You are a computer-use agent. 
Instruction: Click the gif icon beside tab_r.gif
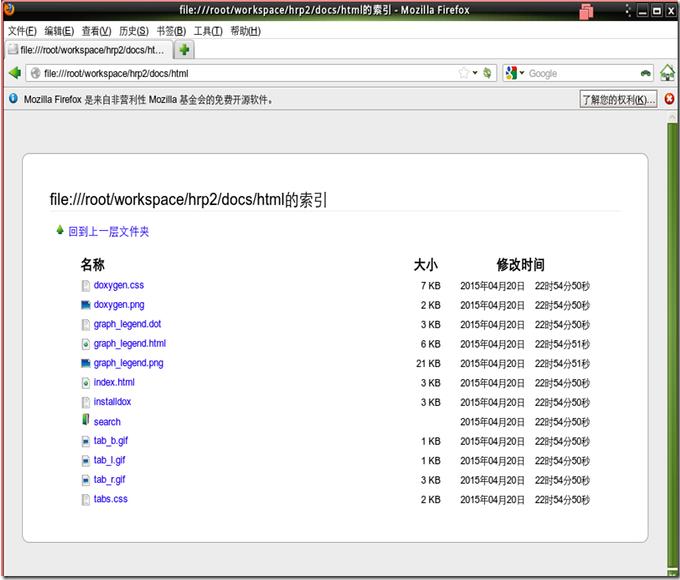click(85, 480)
